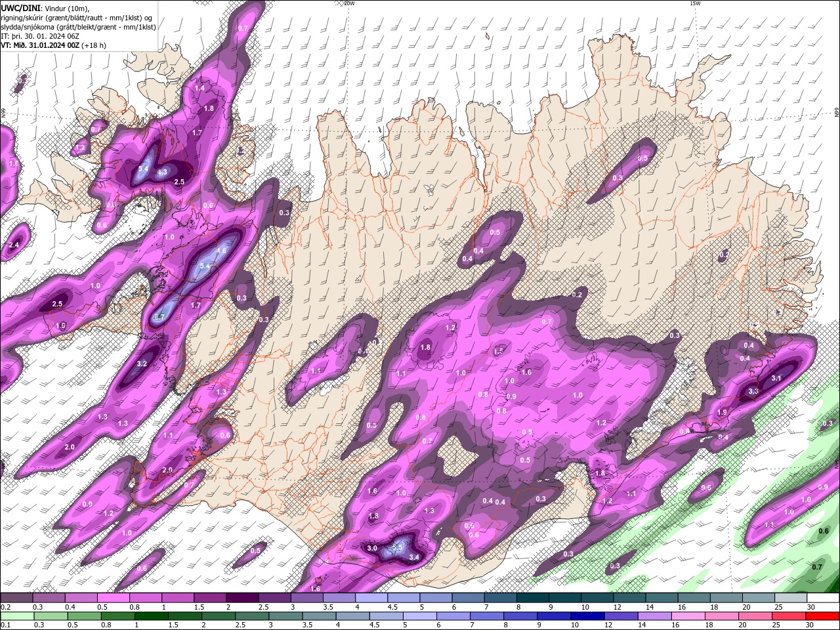Click the '(+18 h)' forecast offset text

[94, 45]
